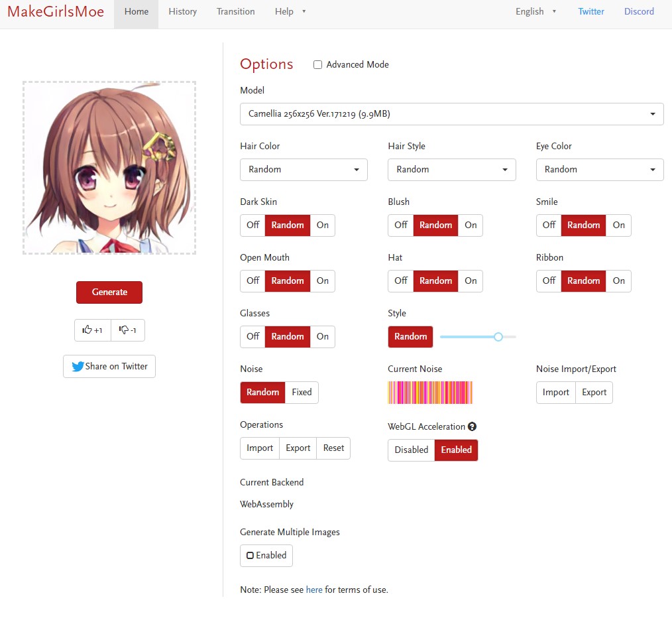The height and width of the screenshot is (632, 672).
Task: Open Eye Color dropdown
Action: pos(600,170)
